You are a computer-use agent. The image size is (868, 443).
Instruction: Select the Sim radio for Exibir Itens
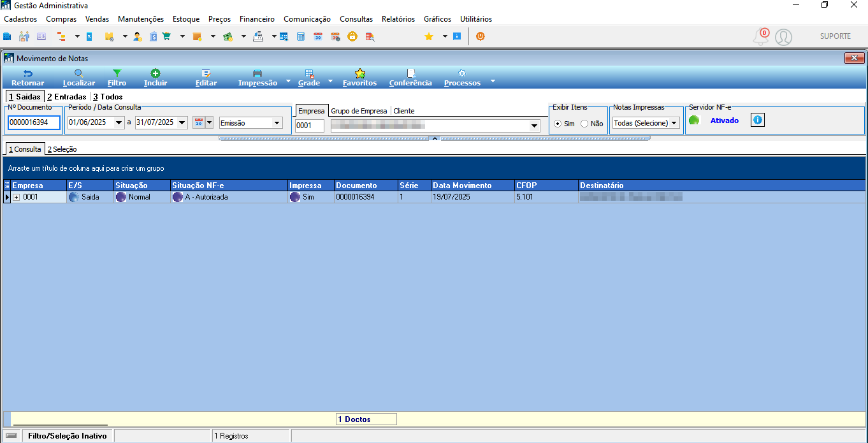pyautogui.click(x=558, y=124)
